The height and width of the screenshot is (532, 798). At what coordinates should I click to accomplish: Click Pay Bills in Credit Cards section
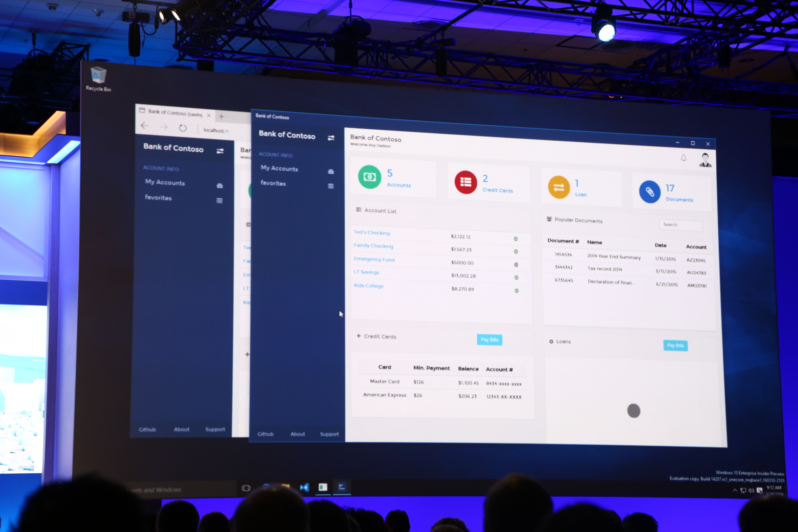(489, 340)
